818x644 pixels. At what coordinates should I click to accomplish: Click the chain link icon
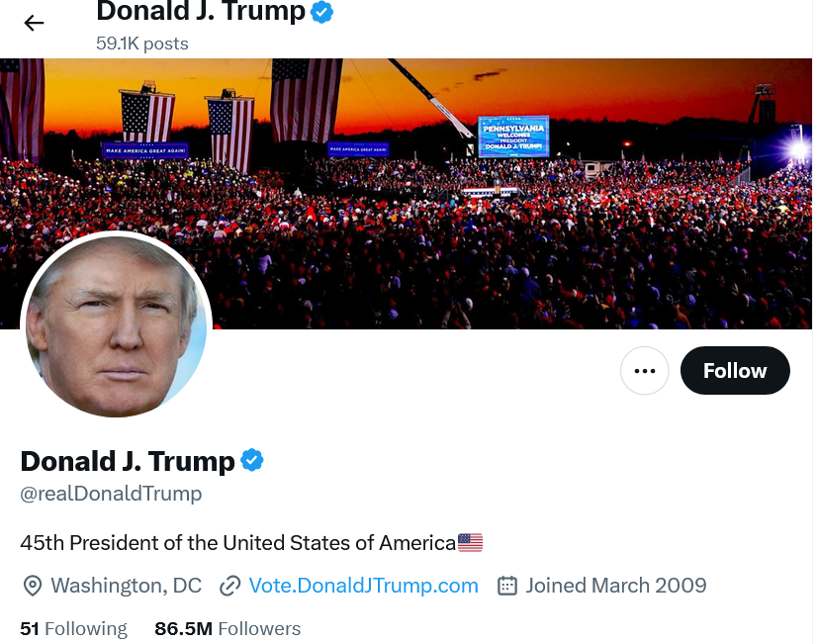coord(229,586)
